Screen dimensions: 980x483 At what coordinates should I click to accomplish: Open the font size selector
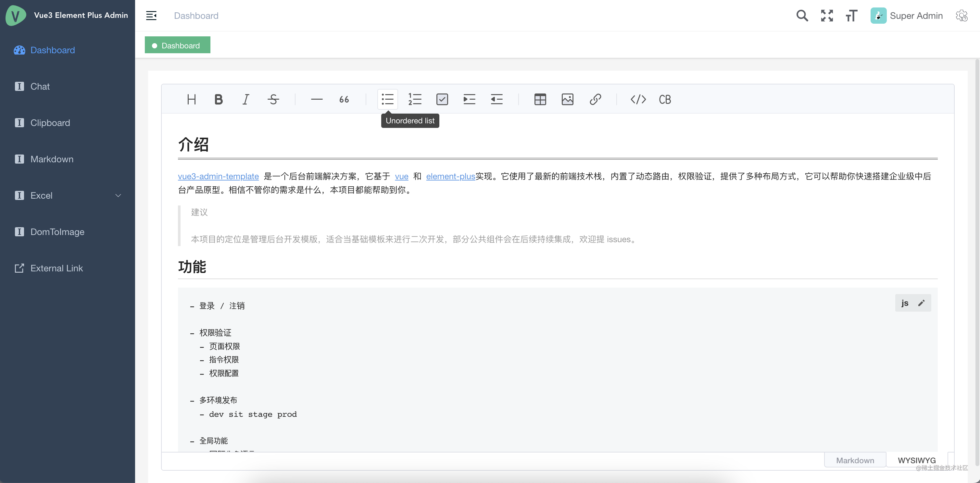pos(851,16)
